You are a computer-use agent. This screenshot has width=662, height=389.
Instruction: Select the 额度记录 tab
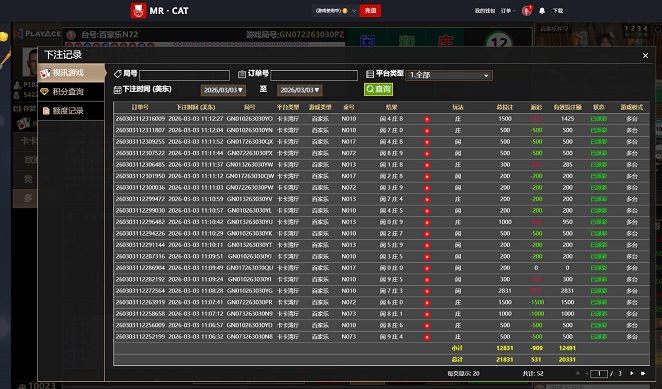tap(71, 111)
